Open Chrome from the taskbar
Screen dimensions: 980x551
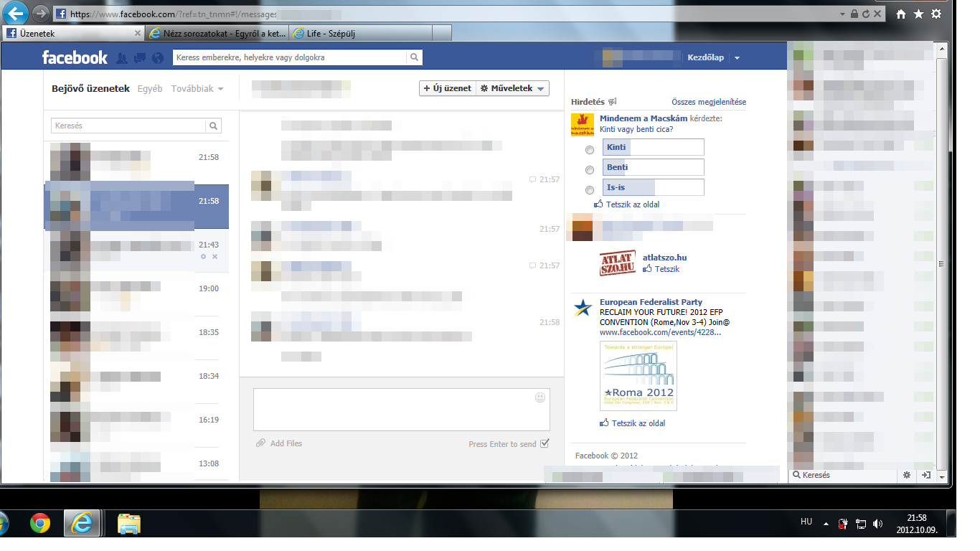[x=40, y=524]
